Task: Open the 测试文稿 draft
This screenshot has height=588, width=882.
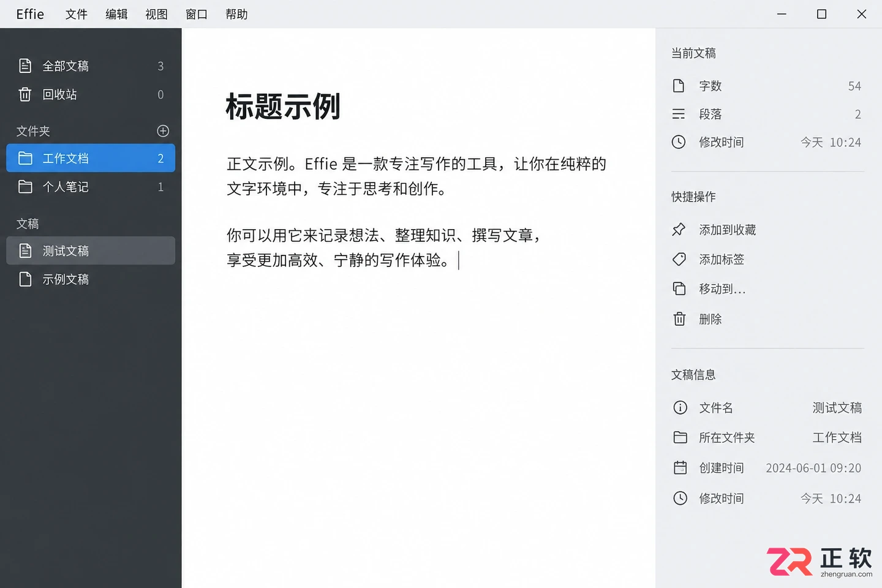Action: click(x=91, y=251)
